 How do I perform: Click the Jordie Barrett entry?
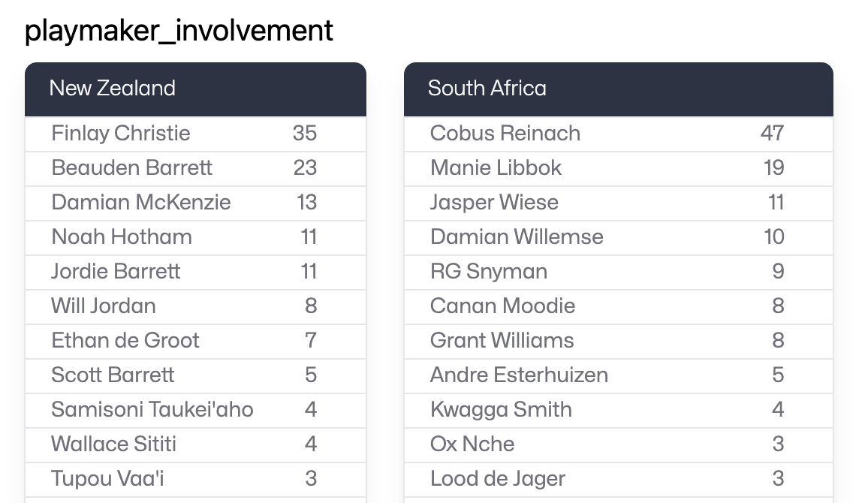tap(195, 273)
